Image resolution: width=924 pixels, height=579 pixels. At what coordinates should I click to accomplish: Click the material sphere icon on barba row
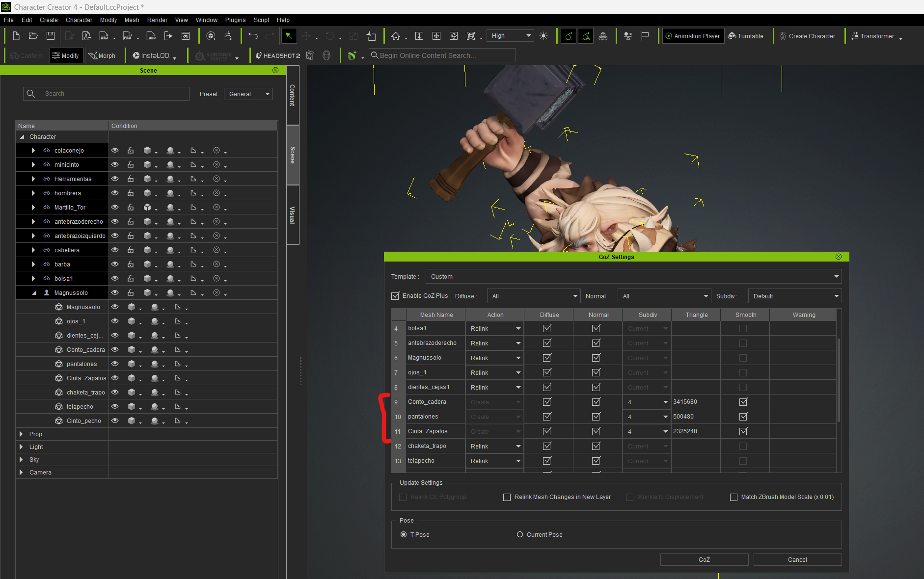click(x=170, y=264)
